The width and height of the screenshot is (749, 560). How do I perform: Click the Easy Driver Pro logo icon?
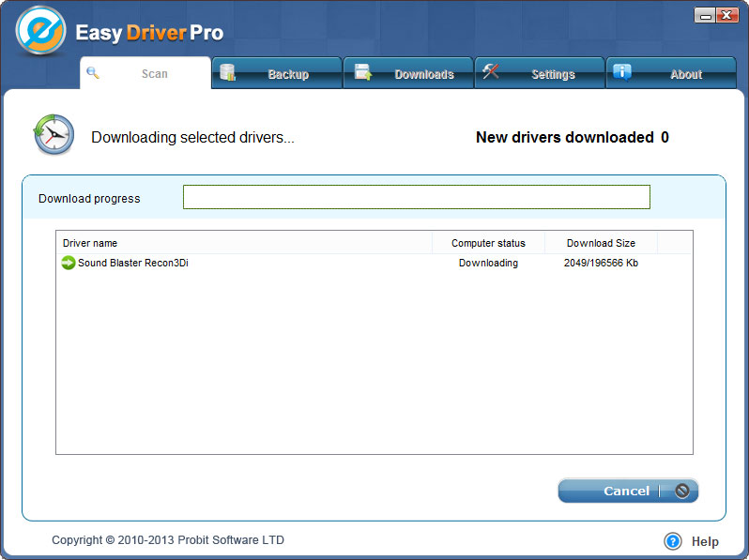(40, 31)
